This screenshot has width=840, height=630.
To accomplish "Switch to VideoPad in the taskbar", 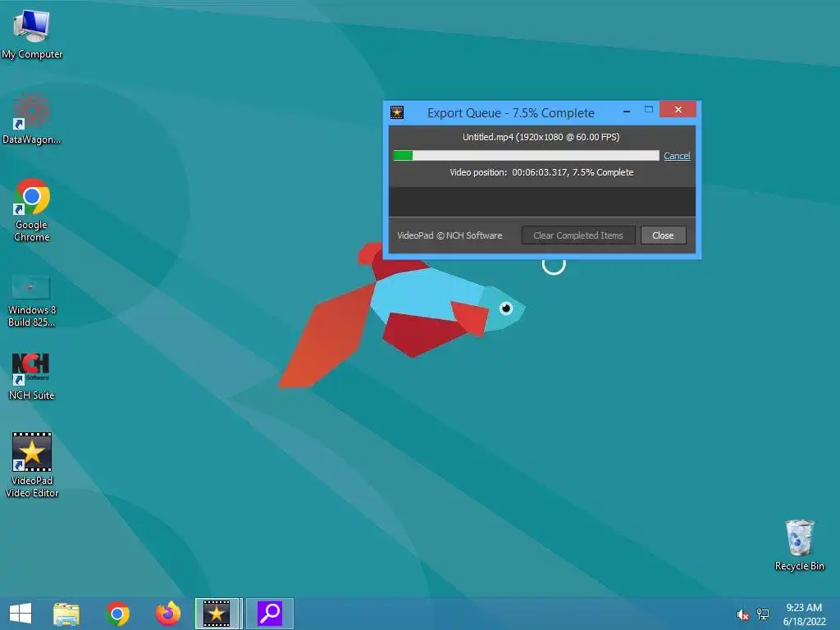I will coord(217,614).
